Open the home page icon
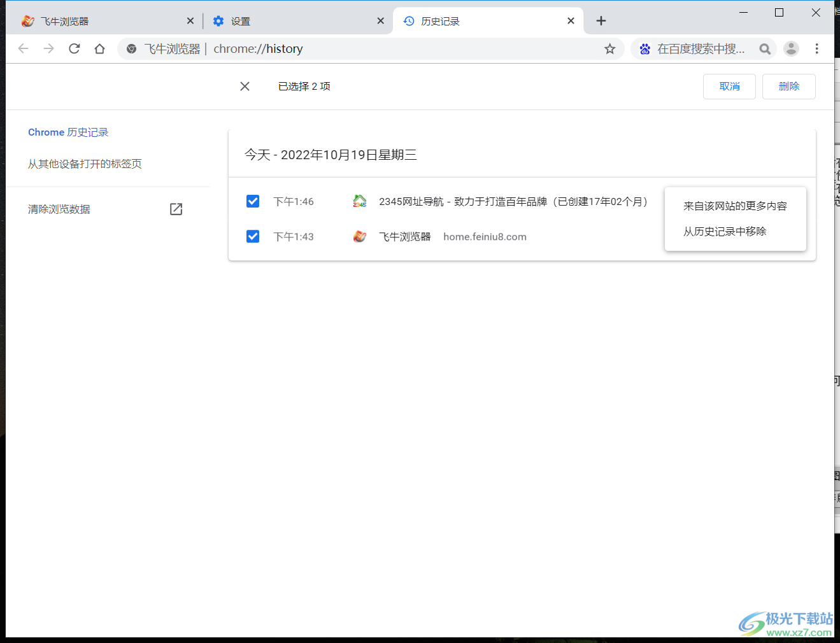Screen dimensions: 840x643 click(99, 48)
